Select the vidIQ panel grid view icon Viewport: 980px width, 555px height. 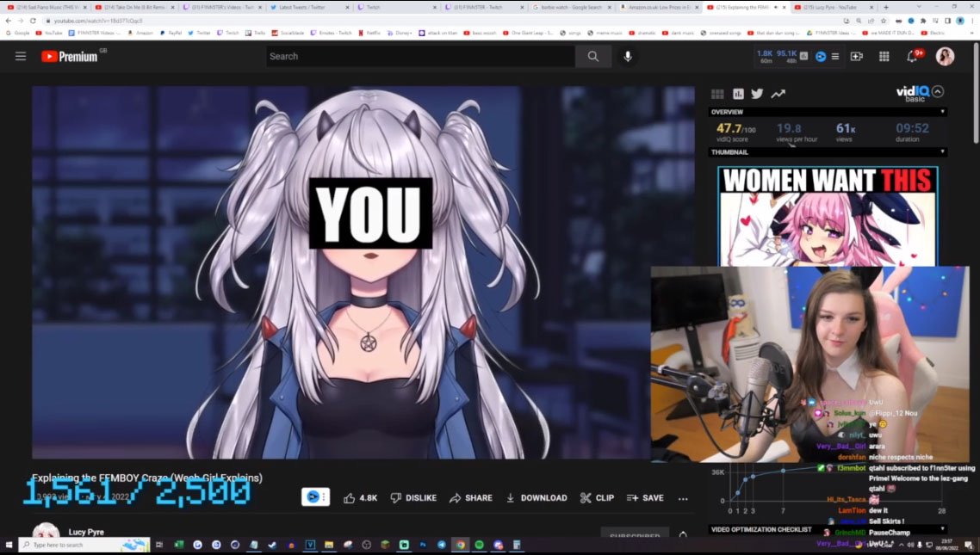coord(717,94)
